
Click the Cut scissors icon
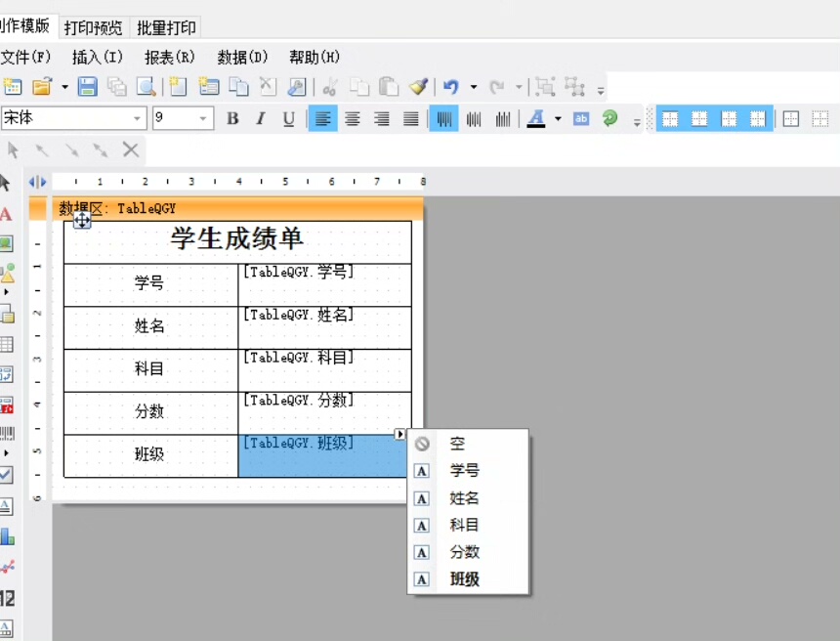[330, 87]
